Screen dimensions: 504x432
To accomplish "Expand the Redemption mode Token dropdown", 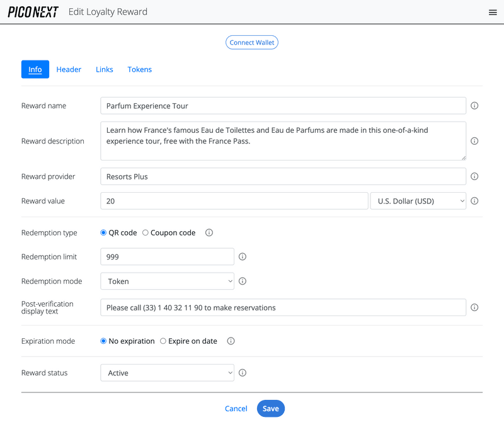I will coord(167,281).
